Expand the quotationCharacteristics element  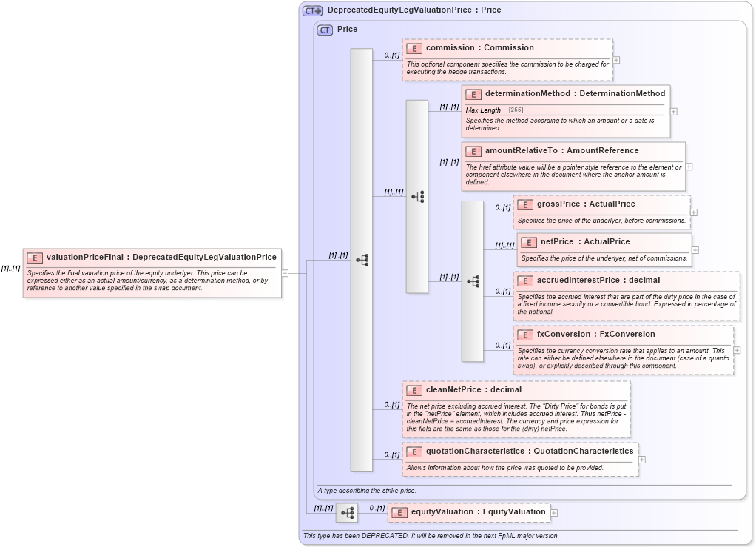coord(642,460)
